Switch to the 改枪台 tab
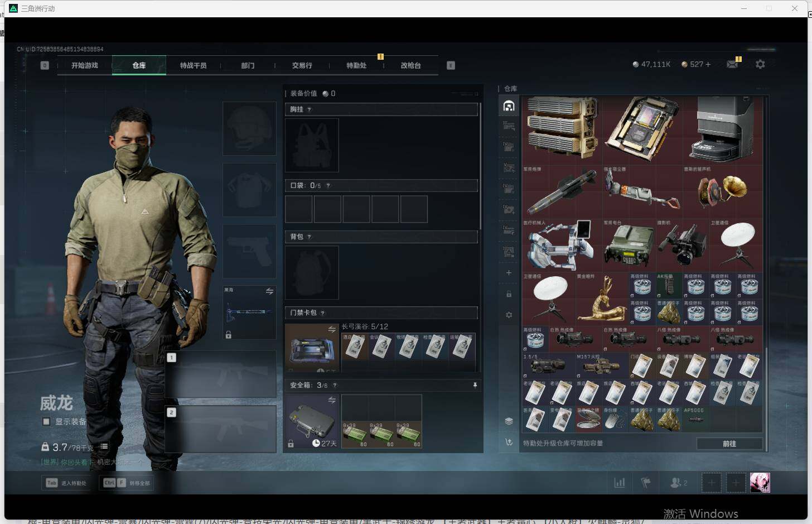 pyautogui.click(x=410, y=65)
